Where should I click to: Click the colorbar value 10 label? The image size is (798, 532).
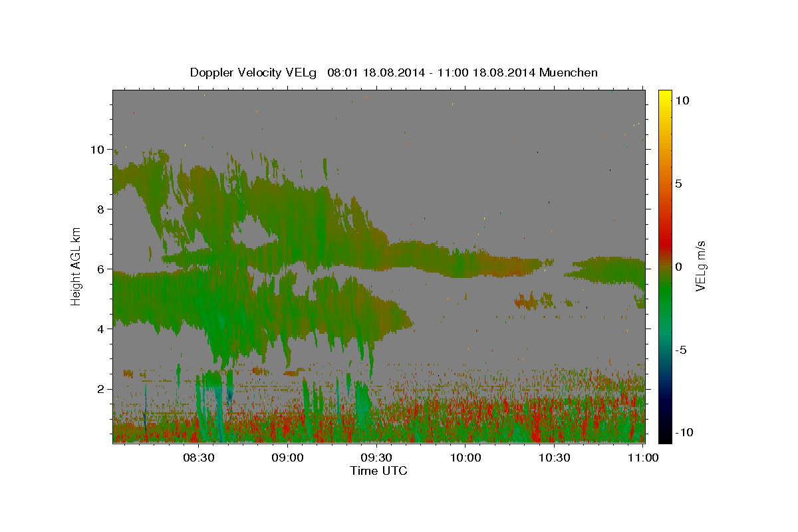coord(682,100)
